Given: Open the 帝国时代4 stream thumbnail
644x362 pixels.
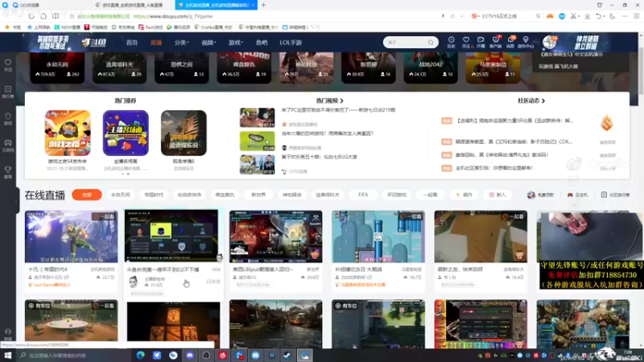Looking at the screenshot, I should (71, 237).
